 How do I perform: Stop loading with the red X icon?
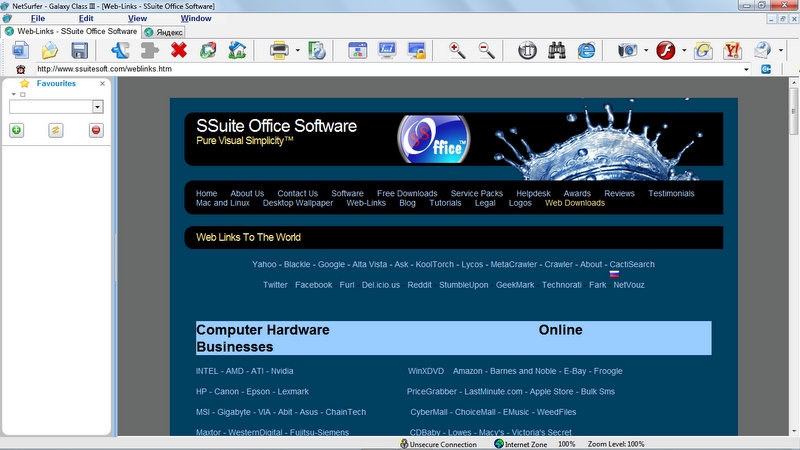point(179,51)
